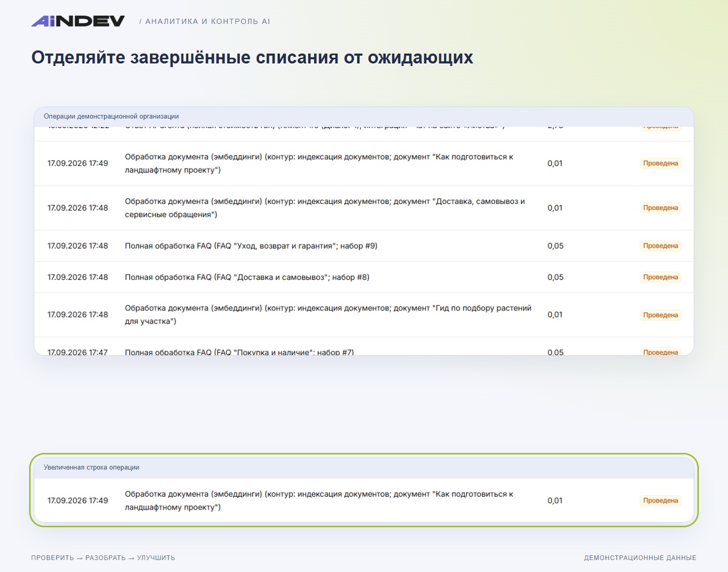Click the «Проведена» badge in the enlarged row
This screenshot has height=572, width=728.
(660, 501)
